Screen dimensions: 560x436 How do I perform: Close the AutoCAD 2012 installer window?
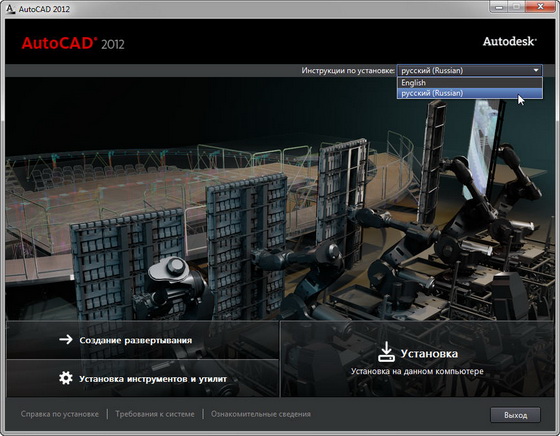(x=540, y=7)
